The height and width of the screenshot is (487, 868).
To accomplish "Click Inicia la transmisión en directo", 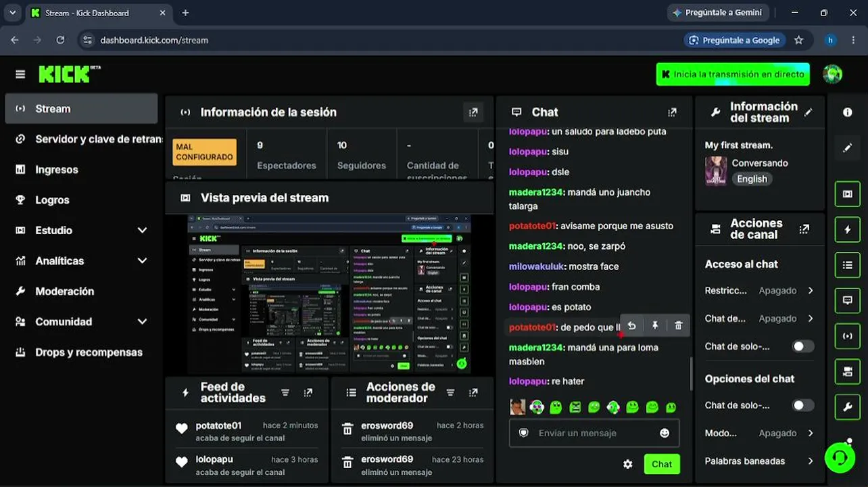I will [x=733, y=74].
